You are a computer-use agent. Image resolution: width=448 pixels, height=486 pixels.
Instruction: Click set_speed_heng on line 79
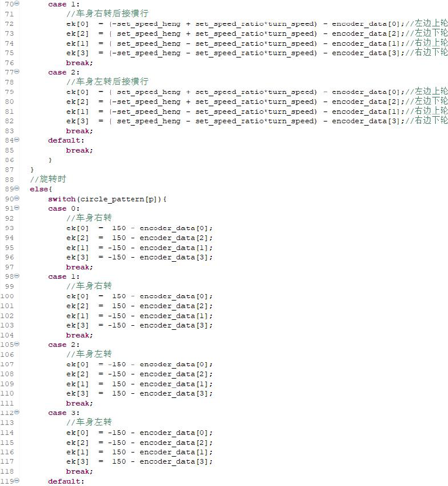pyautogui.click(x=148, y=92)
